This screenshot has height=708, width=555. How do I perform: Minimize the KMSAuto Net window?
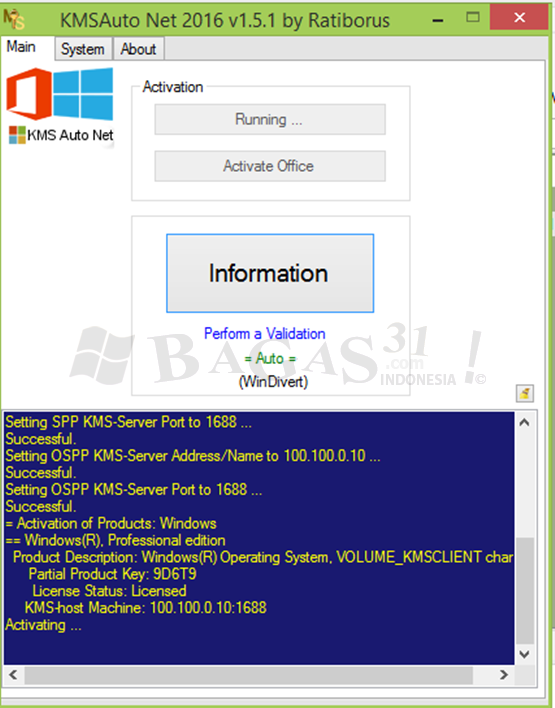438,20
